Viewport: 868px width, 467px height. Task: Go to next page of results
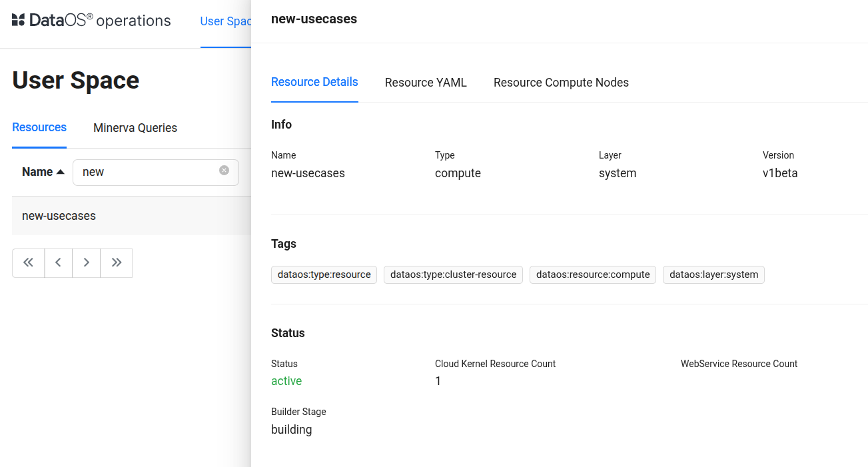(x=86, y=262)
